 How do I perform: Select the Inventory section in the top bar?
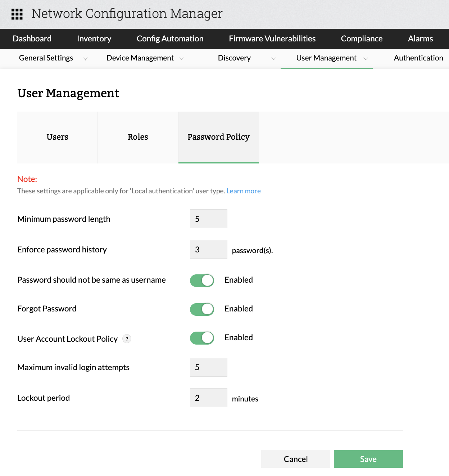[x=94, y=39]
